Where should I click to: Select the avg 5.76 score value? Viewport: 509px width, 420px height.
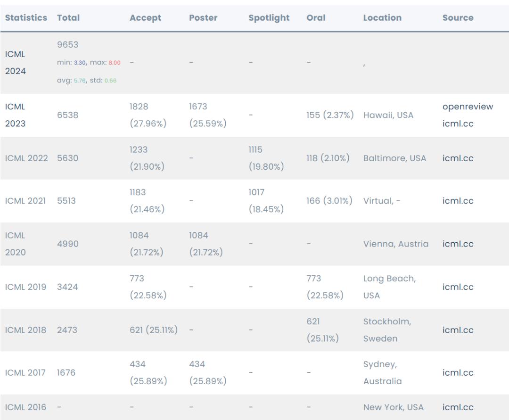click(x=80, y=81)
